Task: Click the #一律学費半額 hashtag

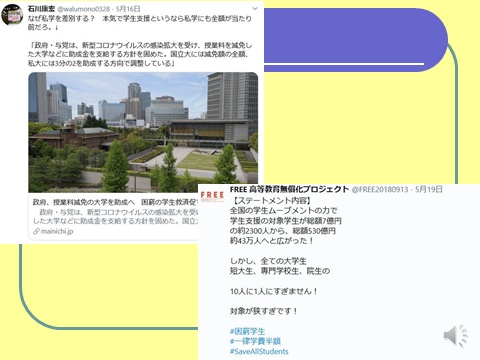Action: point(255,341)
